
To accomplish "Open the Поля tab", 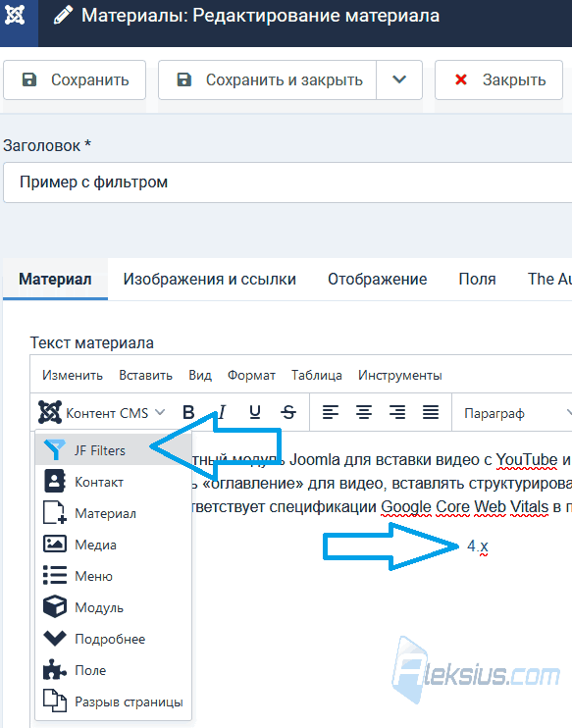I will (477, 279).
